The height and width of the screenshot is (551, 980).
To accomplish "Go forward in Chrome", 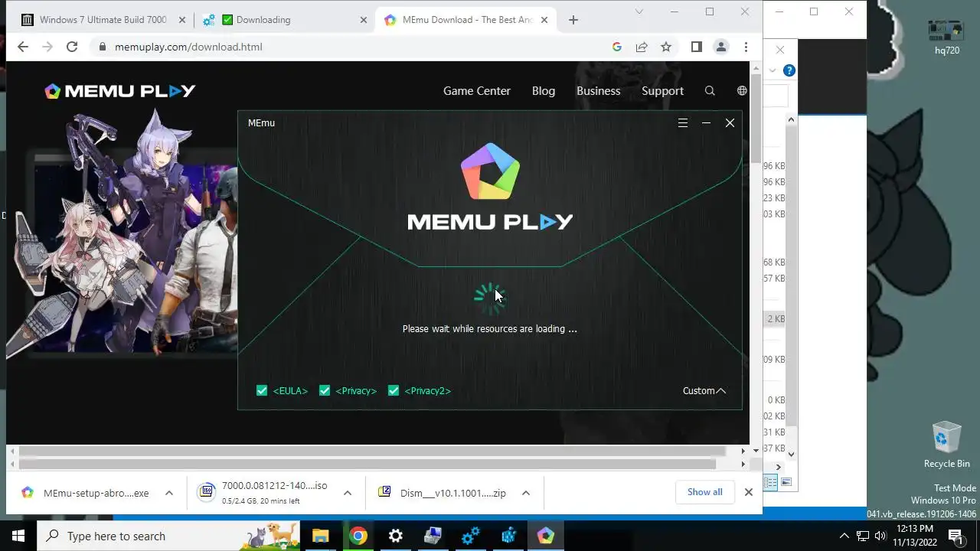I will 47,47.
